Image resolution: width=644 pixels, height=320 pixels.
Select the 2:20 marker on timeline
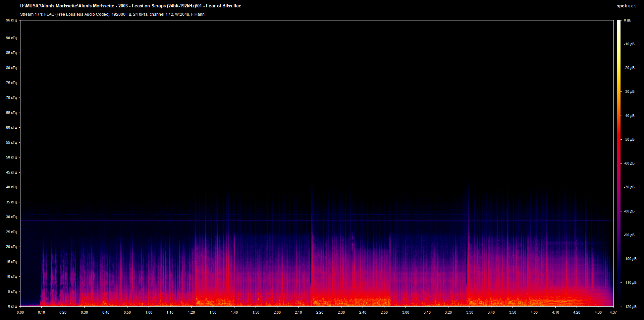[320, 312]
